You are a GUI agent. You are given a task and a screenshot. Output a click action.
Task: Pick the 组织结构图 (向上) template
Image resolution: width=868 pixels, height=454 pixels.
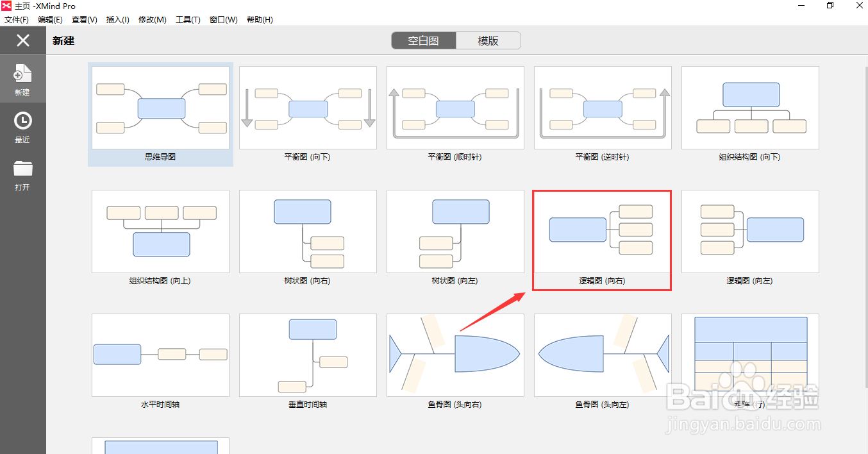pyautogui.click(x=160, y=231)
